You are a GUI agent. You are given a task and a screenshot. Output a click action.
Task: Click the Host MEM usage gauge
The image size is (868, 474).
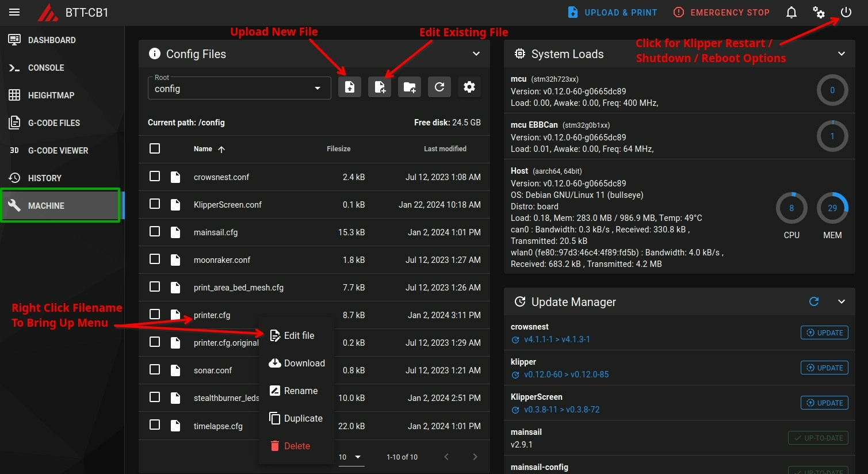pos(832,208)
